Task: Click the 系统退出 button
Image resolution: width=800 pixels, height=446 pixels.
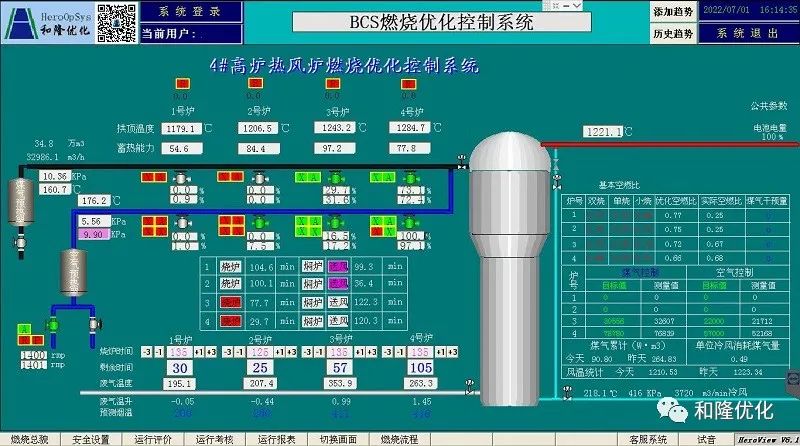Action: pos(747,34)
